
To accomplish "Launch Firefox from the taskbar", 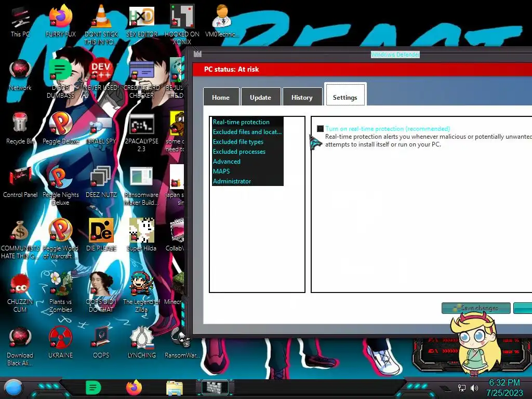I will point(134,388).
